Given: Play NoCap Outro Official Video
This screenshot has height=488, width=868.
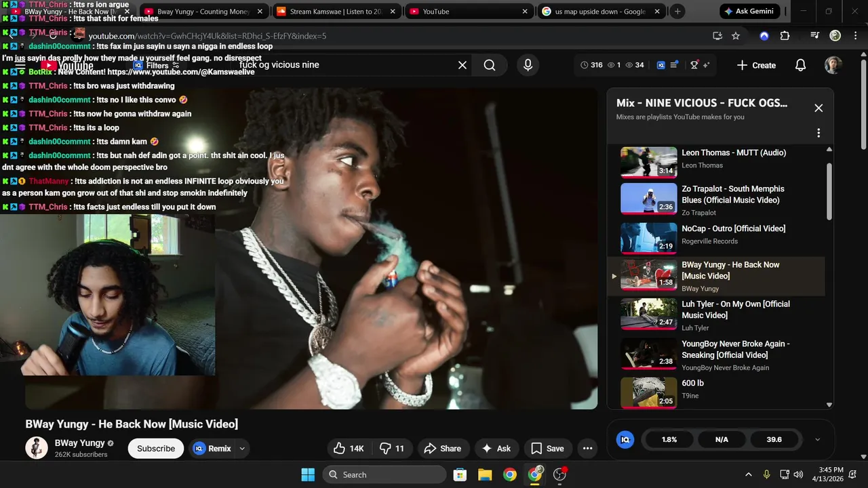Looking at the screenshot, I should pos(649,238).
